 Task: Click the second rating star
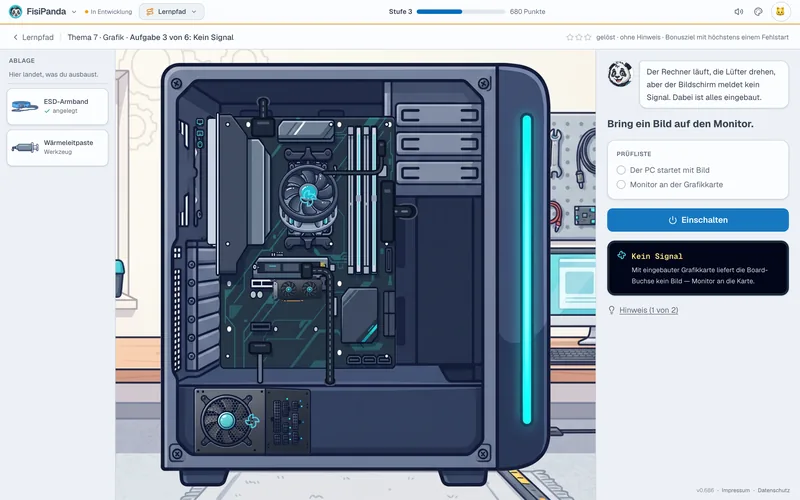click(579, 37)
